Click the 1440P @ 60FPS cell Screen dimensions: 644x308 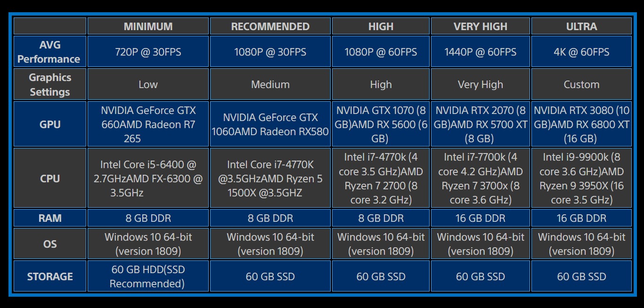point(481,52)
